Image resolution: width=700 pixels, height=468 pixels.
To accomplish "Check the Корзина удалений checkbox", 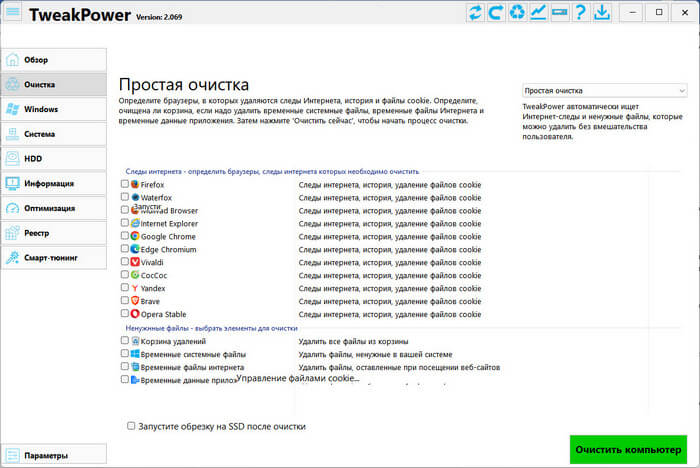I will [125, 340].
